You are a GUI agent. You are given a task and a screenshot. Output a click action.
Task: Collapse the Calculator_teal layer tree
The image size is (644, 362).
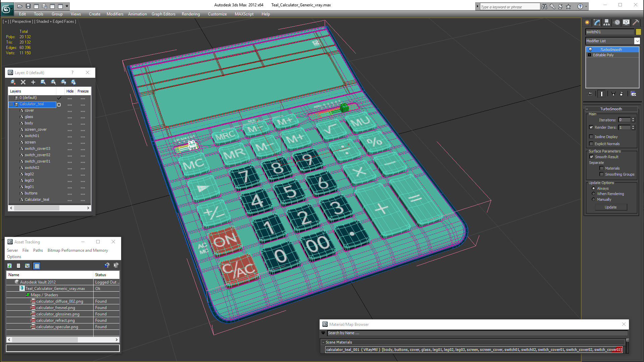11,104
